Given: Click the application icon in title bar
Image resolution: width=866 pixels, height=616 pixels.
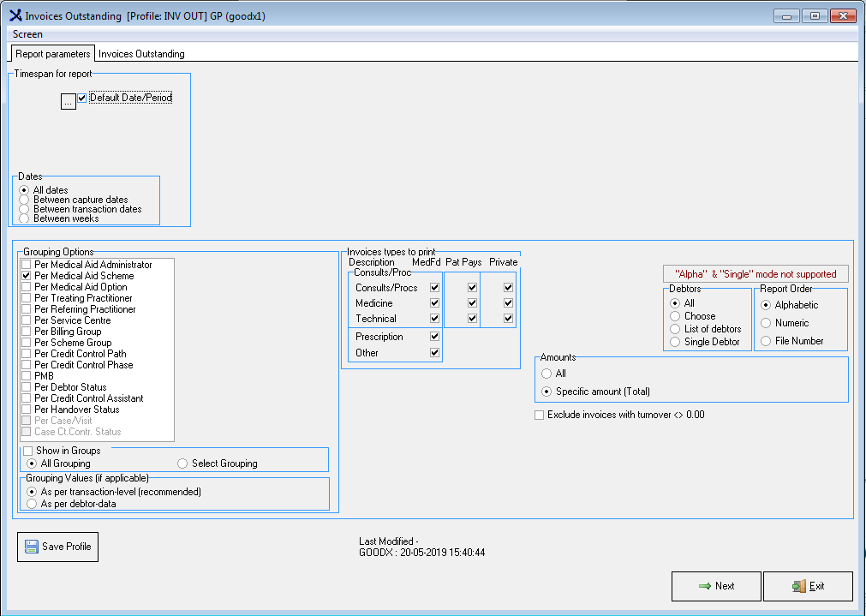Looking at the screenshot, I should click(15, 15).
